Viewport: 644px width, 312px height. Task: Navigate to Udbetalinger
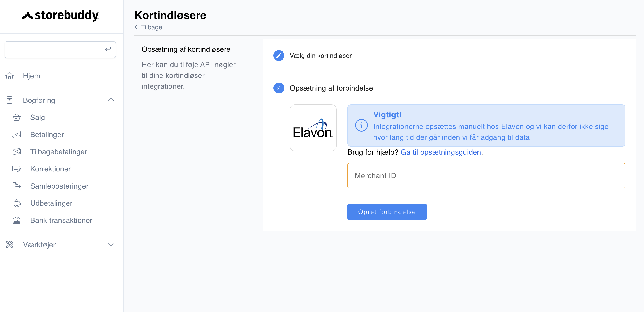tap(51, 203)
